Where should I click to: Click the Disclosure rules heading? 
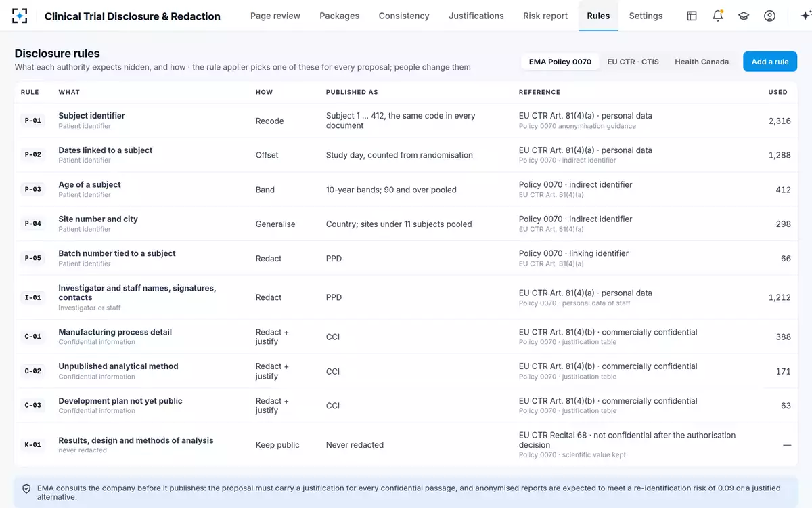pos(57,54)
